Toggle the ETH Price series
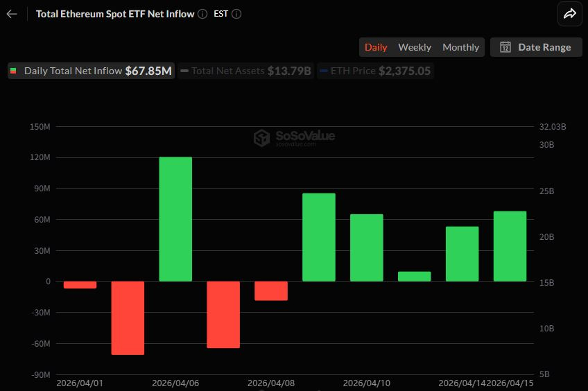Screen dimensions: 588x391 coord(376,71)
